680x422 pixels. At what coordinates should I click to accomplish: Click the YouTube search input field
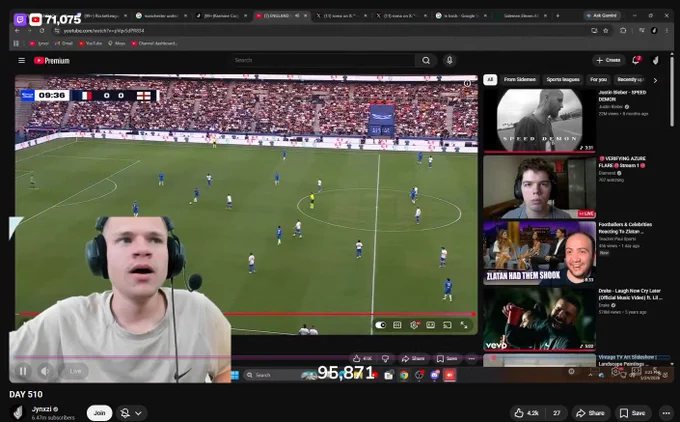click(324, 60)
